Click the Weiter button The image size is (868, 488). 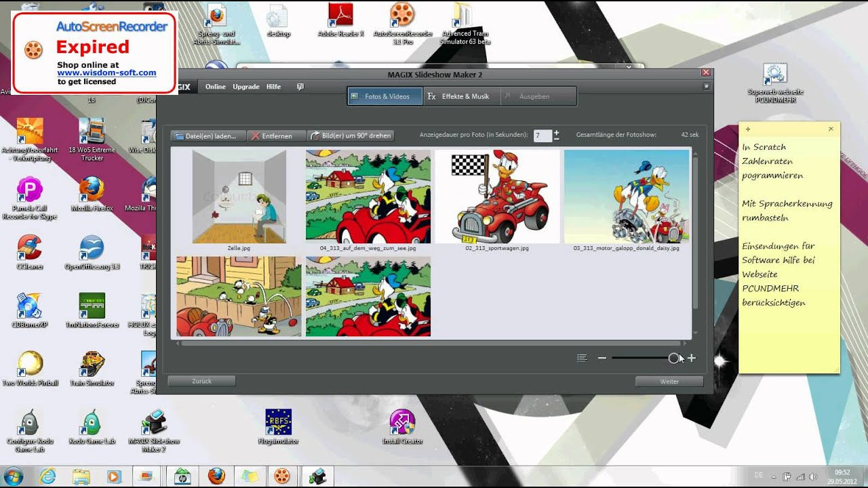(669, 382)
